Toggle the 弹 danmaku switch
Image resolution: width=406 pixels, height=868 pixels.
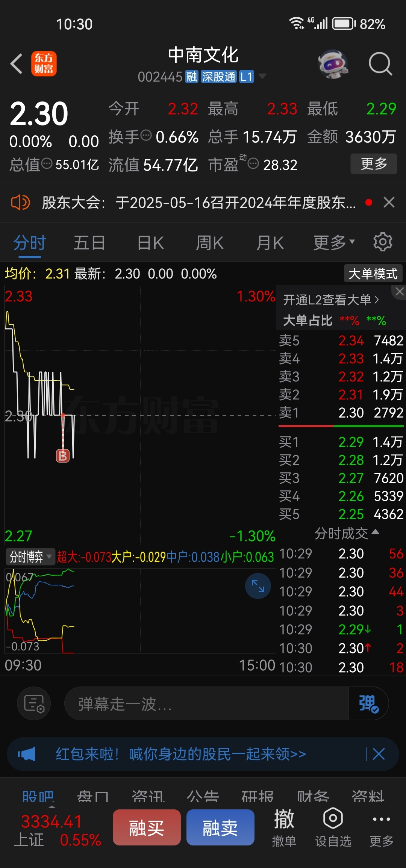point(368,703)
